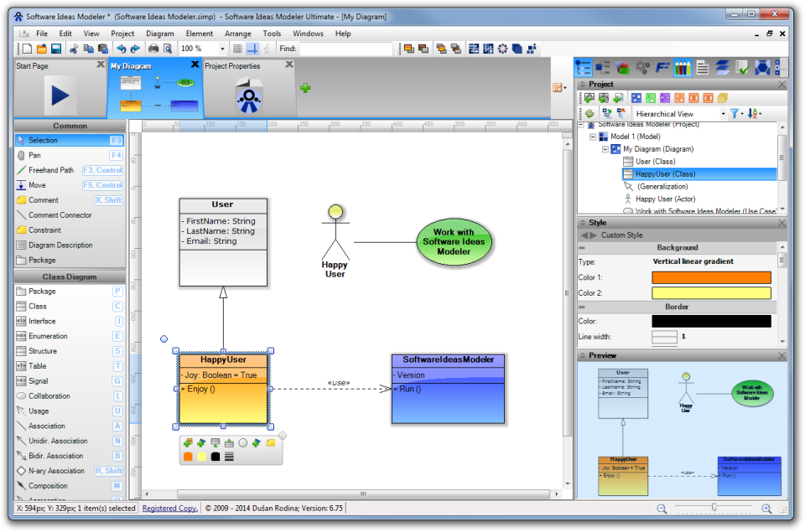
Task: Select User (Class) in the project tree
Action: 656,162
